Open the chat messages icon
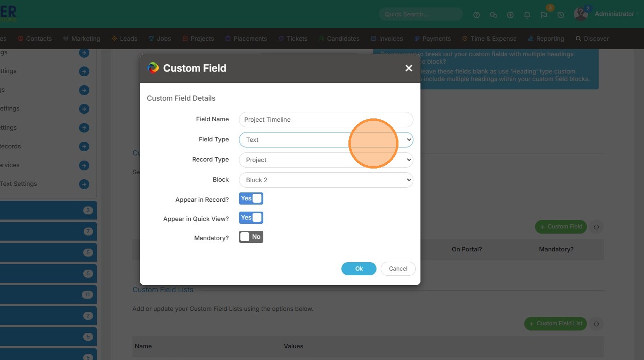Viewport: 644px width, 360px height. (493, 15)
